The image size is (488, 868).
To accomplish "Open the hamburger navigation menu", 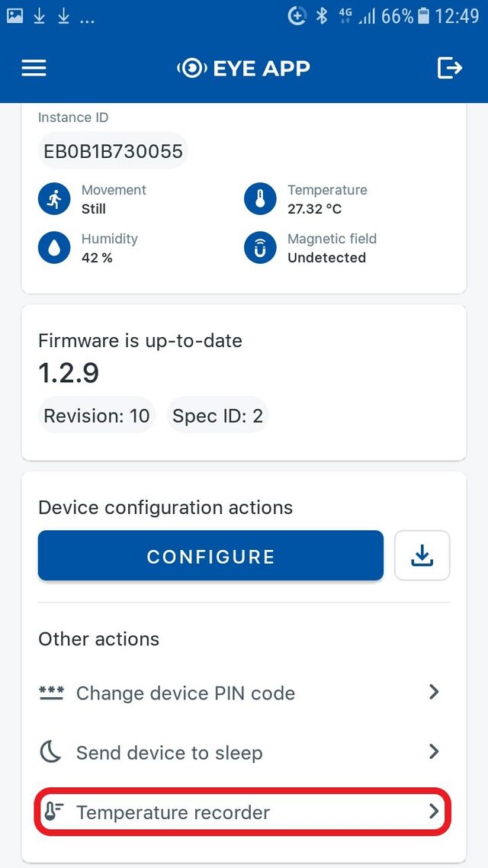I will tap(34, 68).
